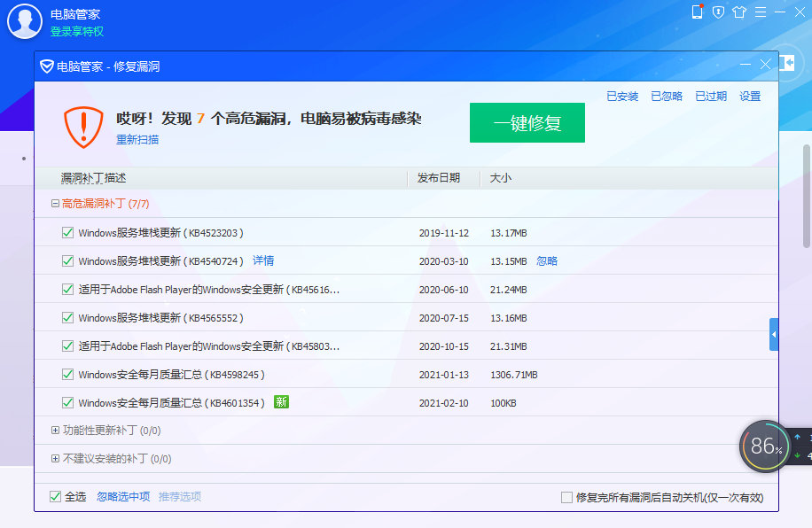
Task: Click the 电脑管家 shield logo in dialog title
Action: [47, 66]
